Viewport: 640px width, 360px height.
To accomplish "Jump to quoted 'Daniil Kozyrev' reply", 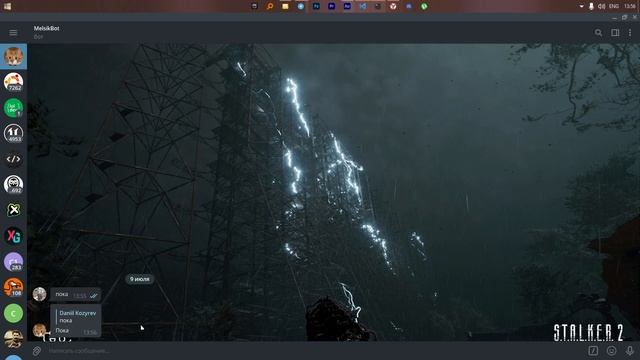I will pyautogui.click(x=77, y=317).
